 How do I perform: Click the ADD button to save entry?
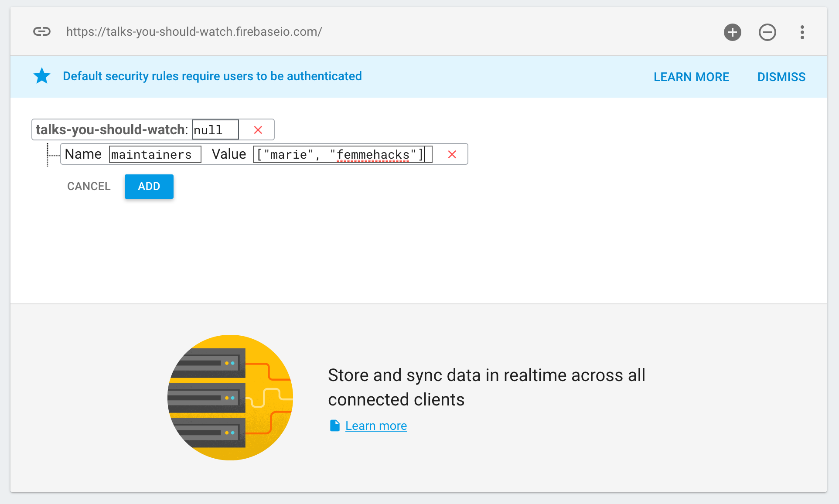click(x=149, y=186)
